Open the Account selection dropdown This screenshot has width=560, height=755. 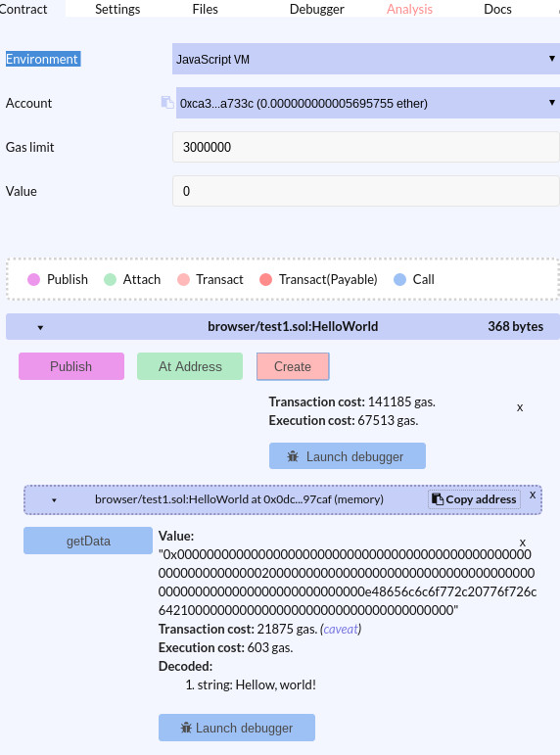point(368,103)
